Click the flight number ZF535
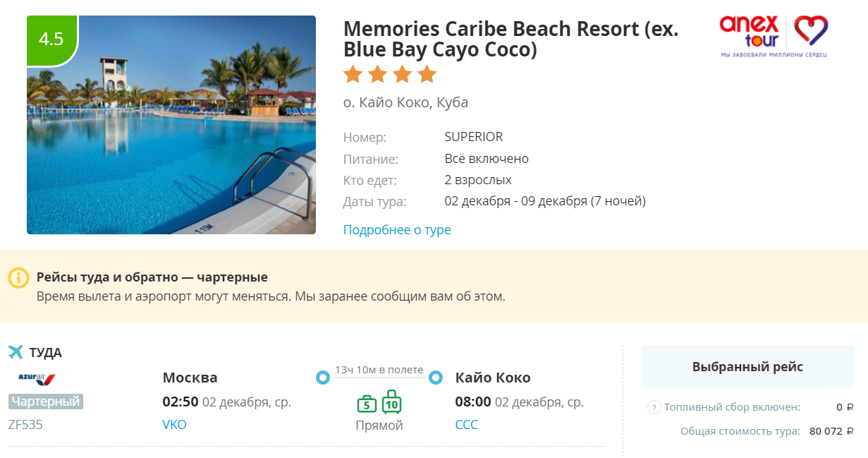 25,425
